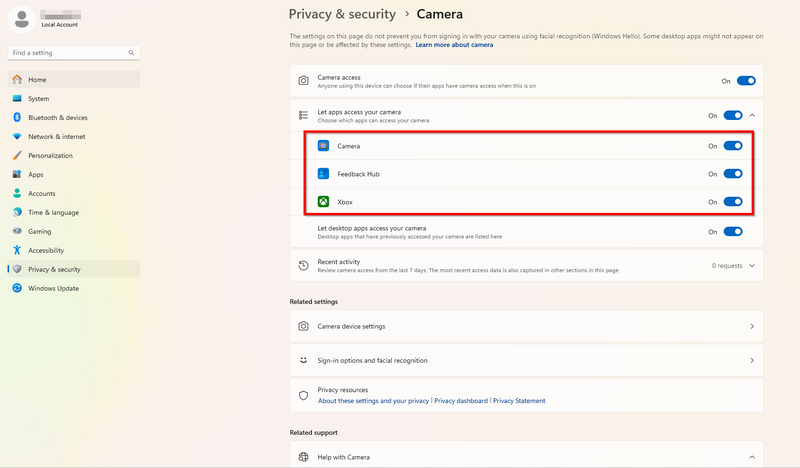Click the Personalization paintbrush icon
Screen dimensions: 800x468
click(x=17, y=155)
